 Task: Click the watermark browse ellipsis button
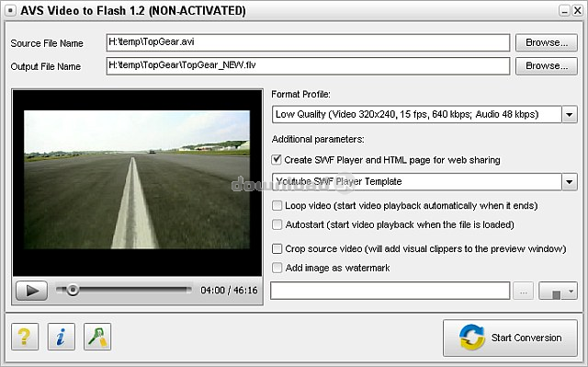[524, 292]
